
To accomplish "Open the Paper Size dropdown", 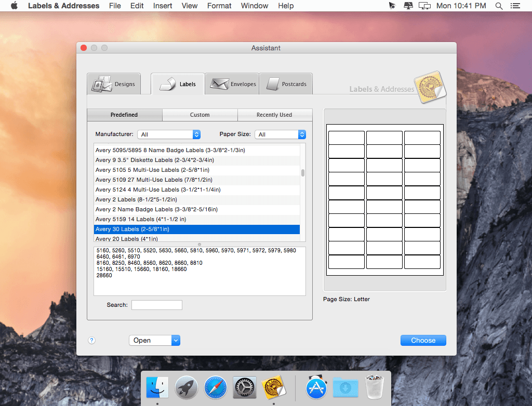I will [x=280, y=134].
